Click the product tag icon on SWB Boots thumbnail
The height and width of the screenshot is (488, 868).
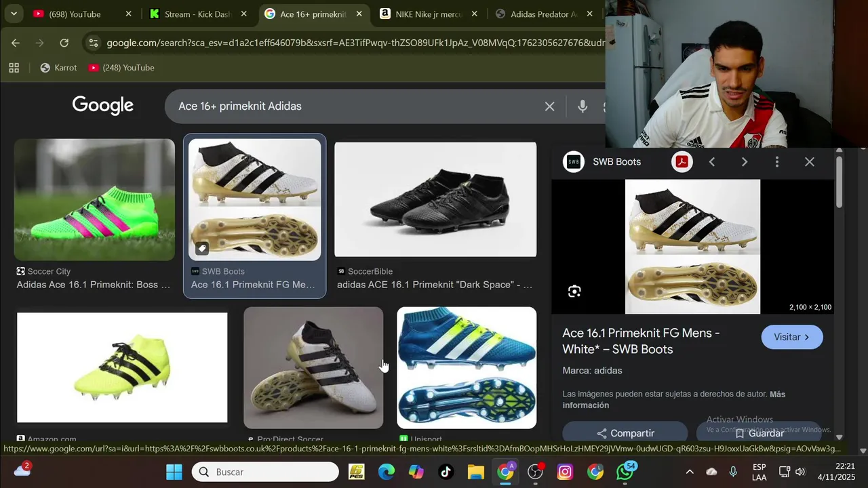point(201,248)
